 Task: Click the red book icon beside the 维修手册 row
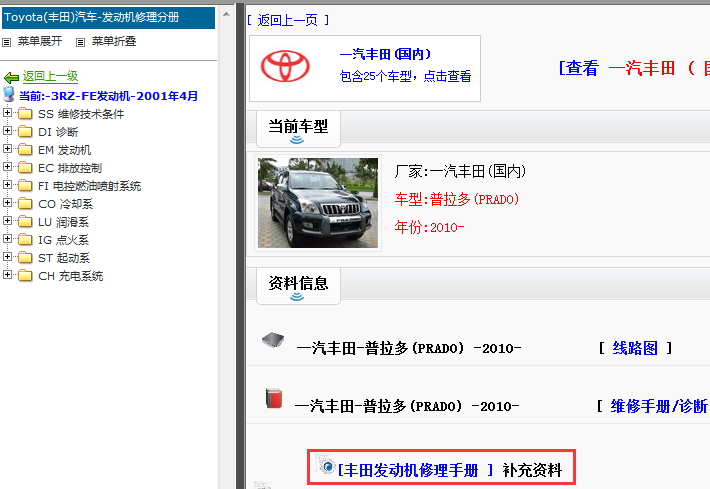click(274, 398)
